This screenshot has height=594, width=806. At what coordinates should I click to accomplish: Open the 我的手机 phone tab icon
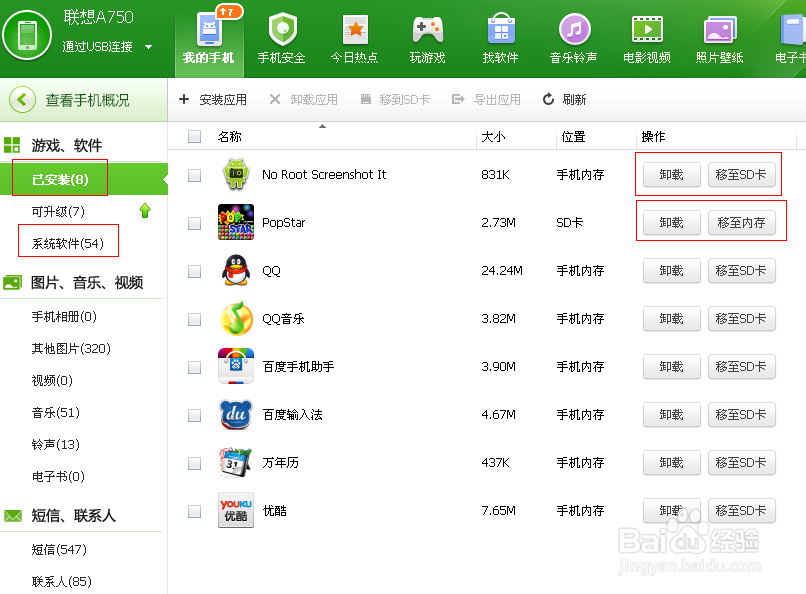(209, 30)
